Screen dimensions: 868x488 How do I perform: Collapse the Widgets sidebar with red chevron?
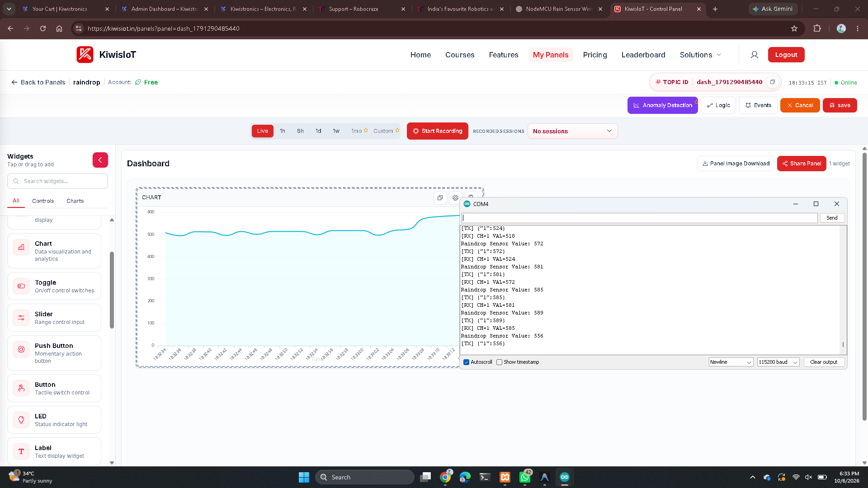coord(100,160)
